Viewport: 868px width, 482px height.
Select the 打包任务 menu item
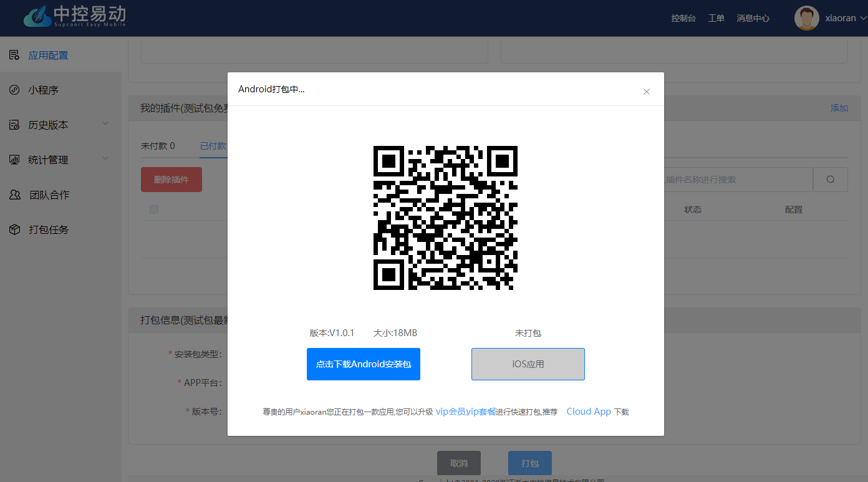click(60, 229)
